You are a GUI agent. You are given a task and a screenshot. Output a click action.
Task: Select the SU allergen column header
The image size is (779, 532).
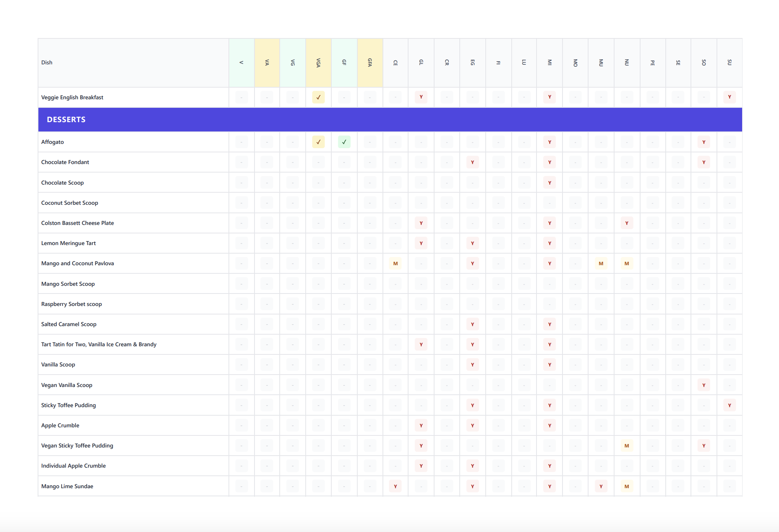(730, 62)
